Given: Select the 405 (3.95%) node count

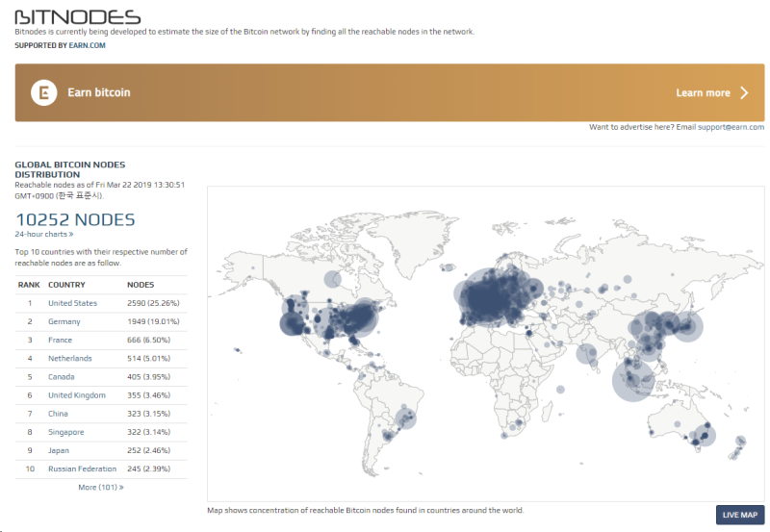Looking at the screenshot, I should pos(149,377).
